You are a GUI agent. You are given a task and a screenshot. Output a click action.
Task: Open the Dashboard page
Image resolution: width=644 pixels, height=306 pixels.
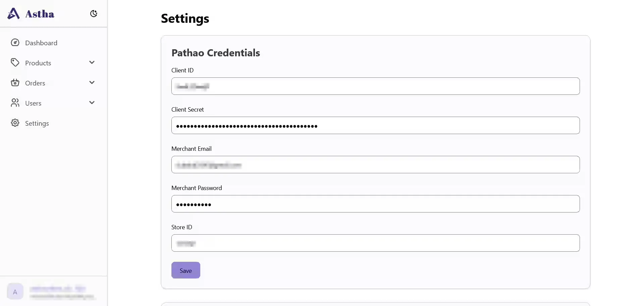[x=41, y=43]
